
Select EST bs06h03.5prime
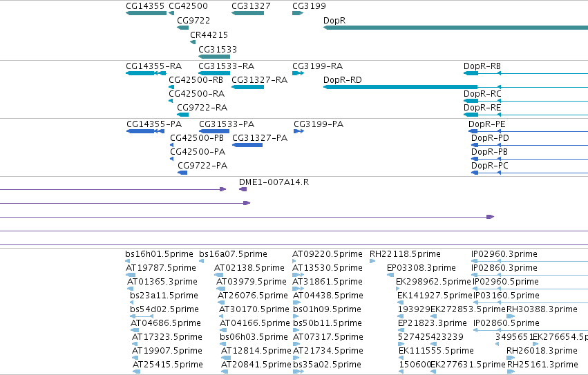click(222, 344)
